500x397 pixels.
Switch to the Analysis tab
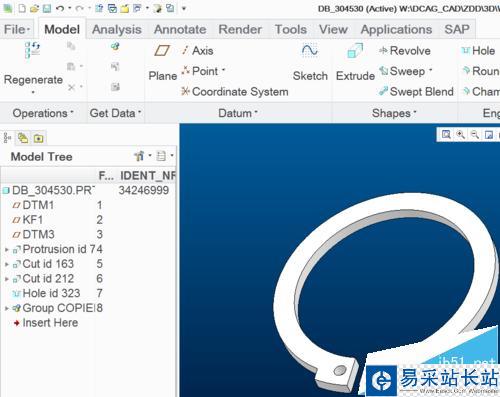coord(117,29)
